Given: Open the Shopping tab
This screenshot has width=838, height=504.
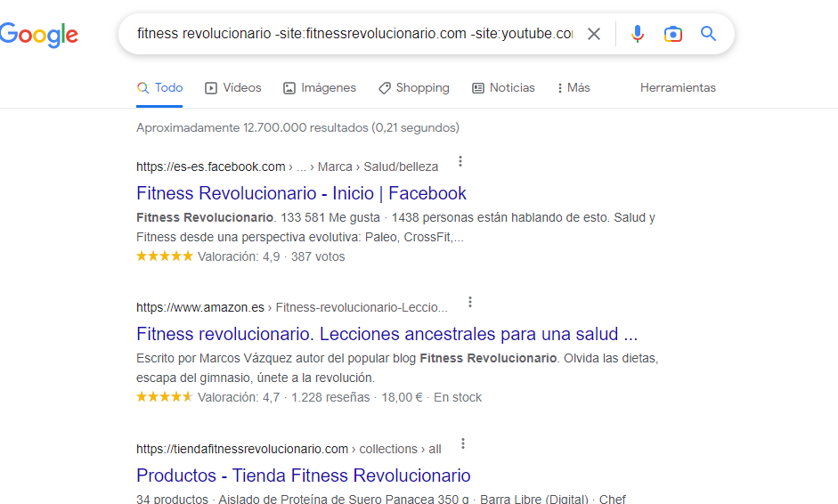Looking at the screenshot, I should tap(414, 87).
